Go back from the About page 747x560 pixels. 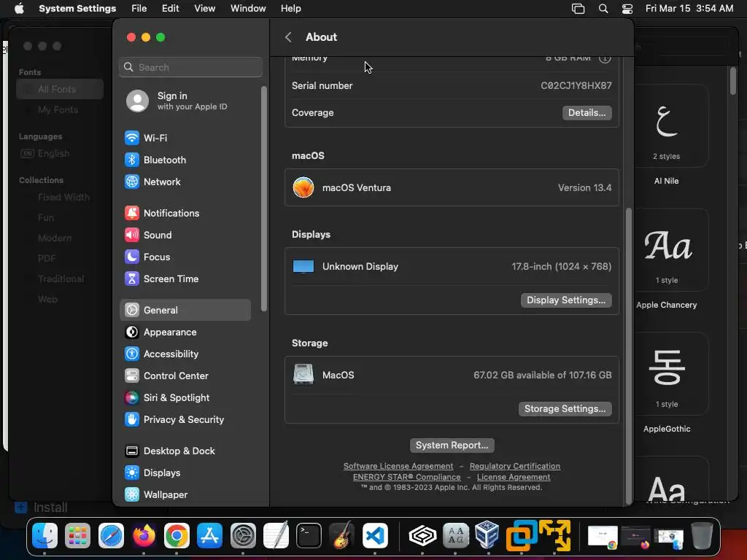[288, 37]
